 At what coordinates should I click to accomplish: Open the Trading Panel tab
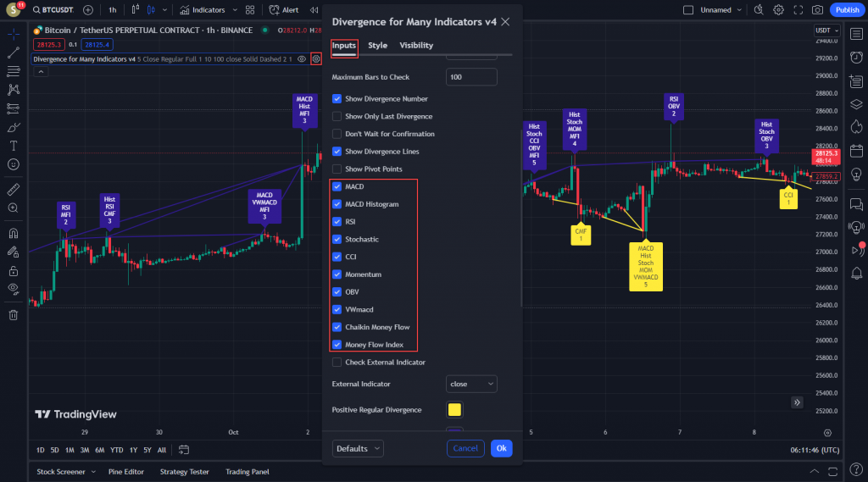coord(248,472)
